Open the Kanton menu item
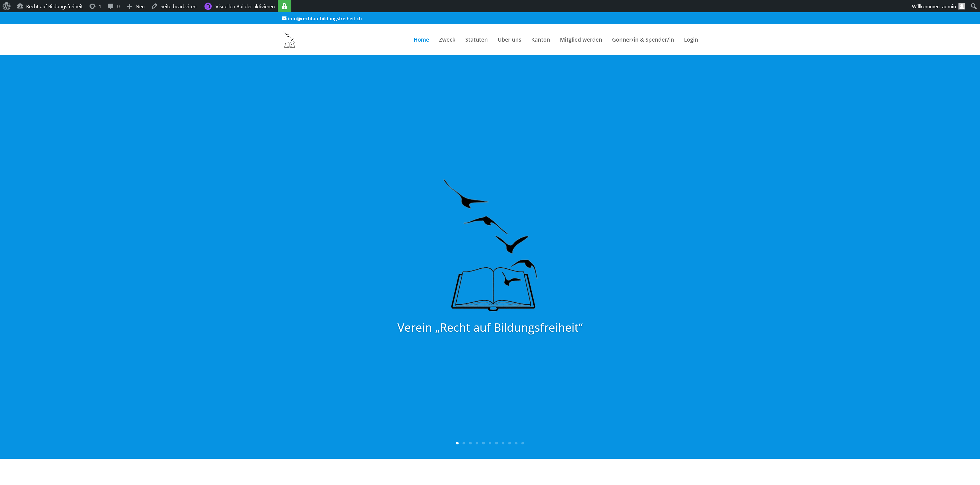980x485 pixels. click(540, 40)
